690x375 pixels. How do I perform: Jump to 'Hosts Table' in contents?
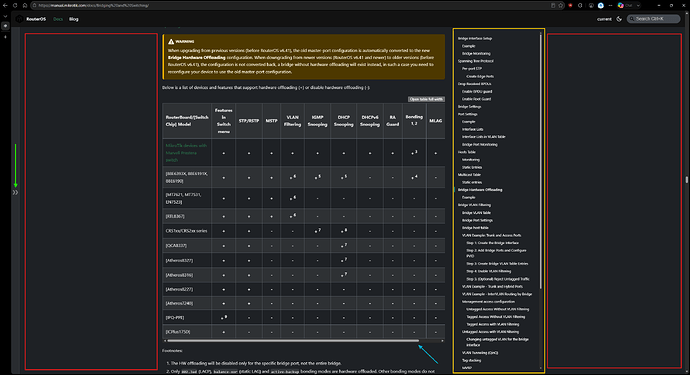point(466,152)
